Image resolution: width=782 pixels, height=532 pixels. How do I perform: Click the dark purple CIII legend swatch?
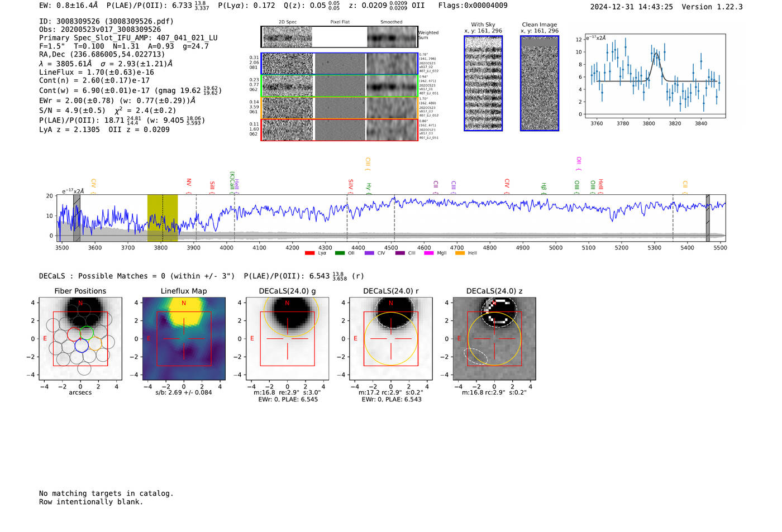pos(400,253)
